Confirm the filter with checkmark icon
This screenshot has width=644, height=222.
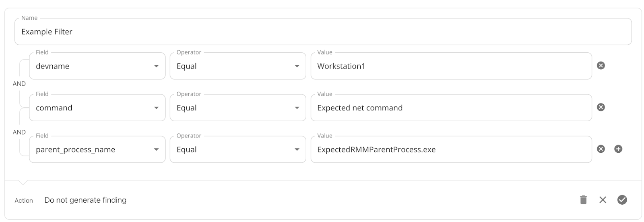(622, 200)
